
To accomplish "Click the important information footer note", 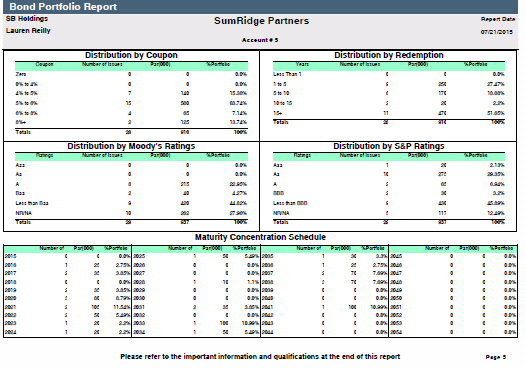I will pos(260,357).
